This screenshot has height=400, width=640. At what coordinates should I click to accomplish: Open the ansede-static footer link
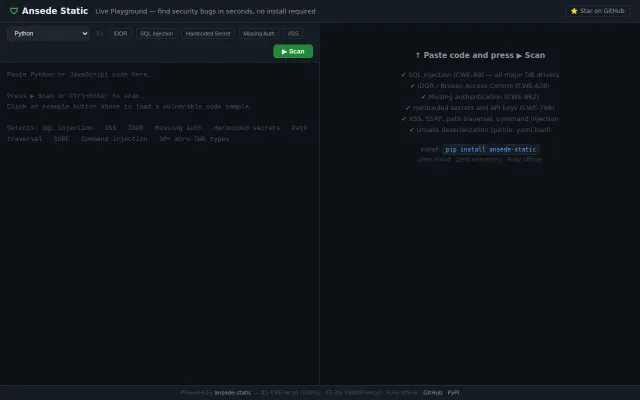click(x=233, y=393)
